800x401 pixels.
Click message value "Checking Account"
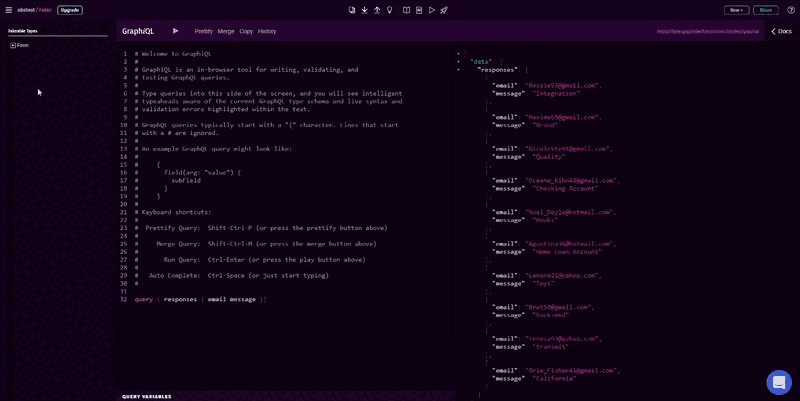(565, 189)
